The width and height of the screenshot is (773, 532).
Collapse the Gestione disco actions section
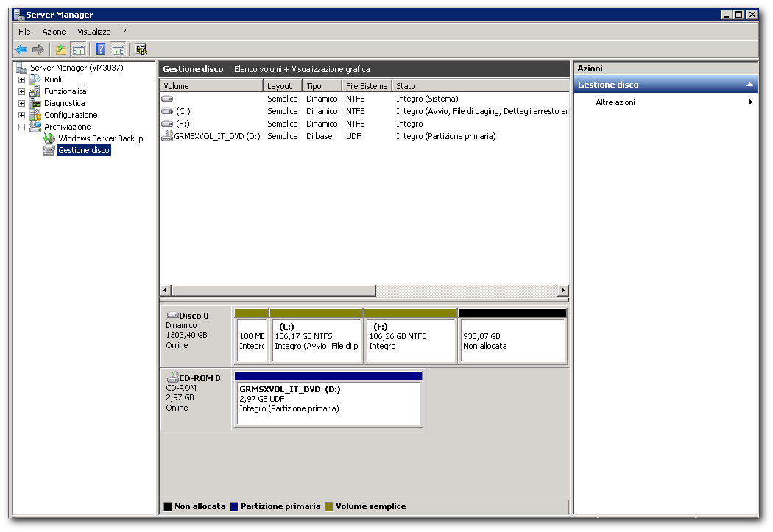click(x=749, y=85)
